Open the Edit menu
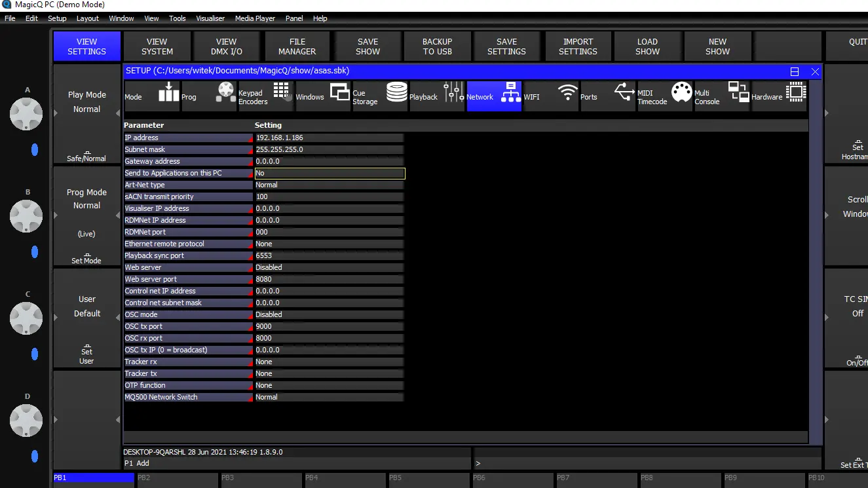868x488 pixels. pyautogui.click(x=31, y=18)
